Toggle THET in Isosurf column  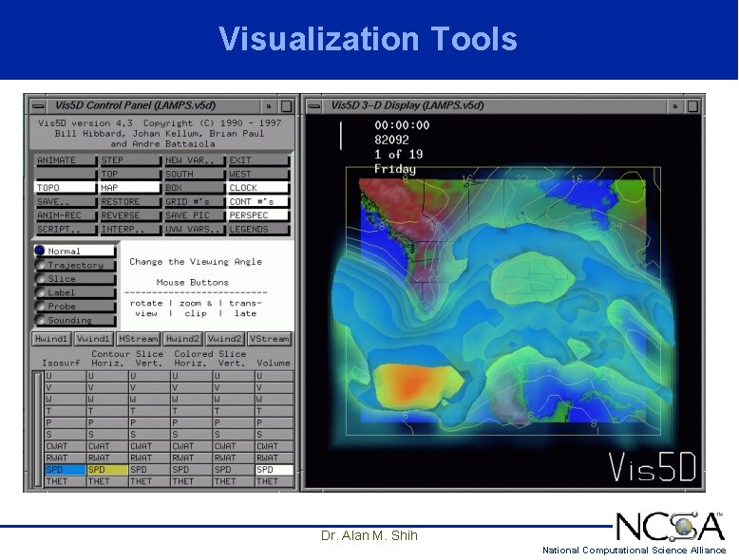click(65, 481)
